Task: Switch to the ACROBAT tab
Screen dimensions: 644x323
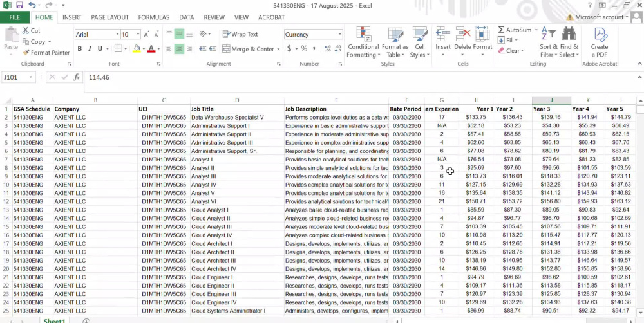Action: point(271,17)
